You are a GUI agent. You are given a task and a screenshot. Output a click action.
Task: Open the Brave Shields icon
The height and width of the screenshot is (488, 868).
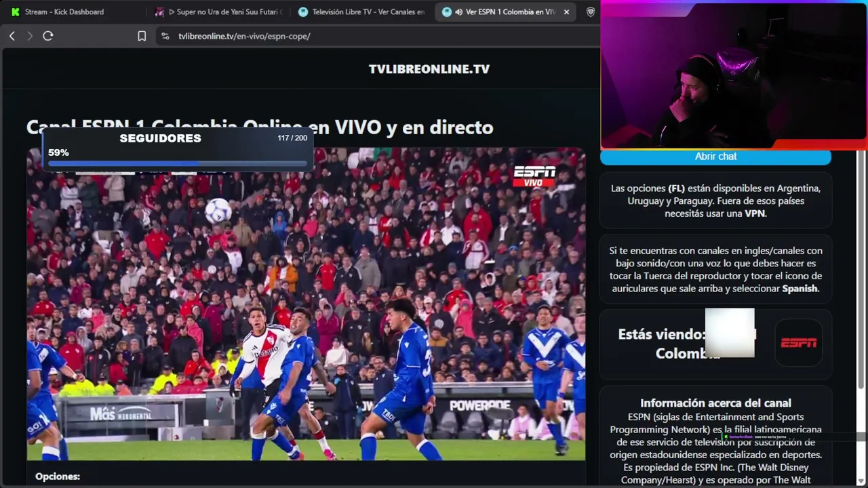click(x=591, y=12)
